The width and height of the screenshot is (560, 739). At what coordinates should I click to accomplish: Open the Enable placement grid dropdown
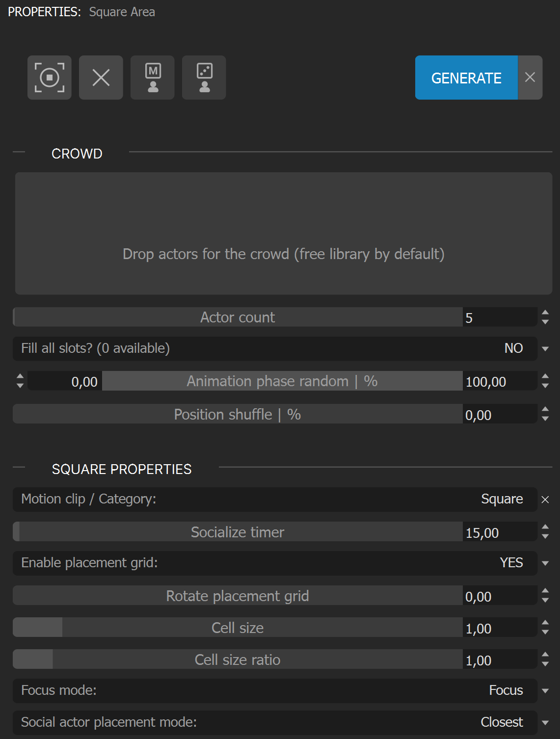(x=545, y=563)
